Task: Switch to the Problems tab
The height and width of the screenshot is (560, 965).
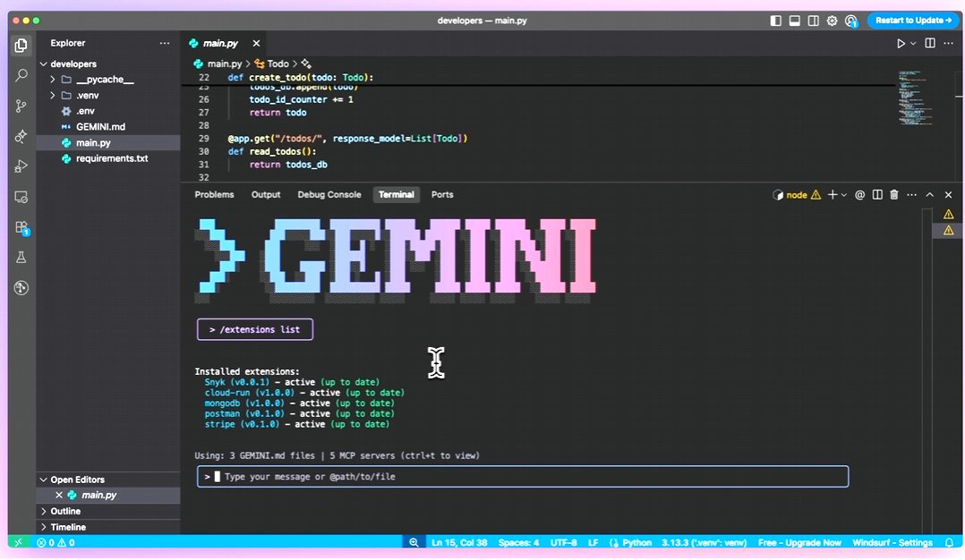Action: point(214,195)
